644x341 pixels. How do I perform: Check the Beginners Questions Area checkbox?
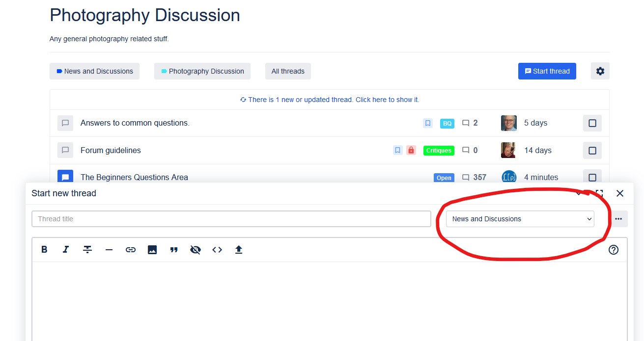(592, 177)
